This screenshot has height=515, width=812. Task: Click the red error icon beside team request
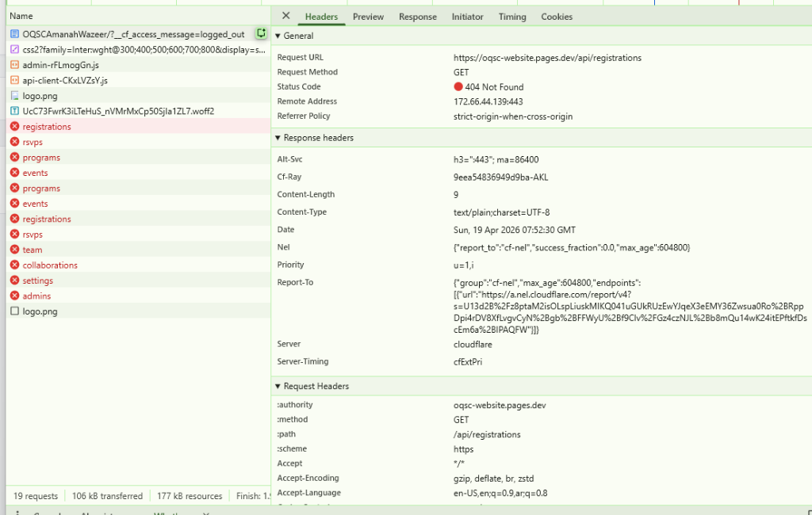pyautogui.click(x=14, y=250)
